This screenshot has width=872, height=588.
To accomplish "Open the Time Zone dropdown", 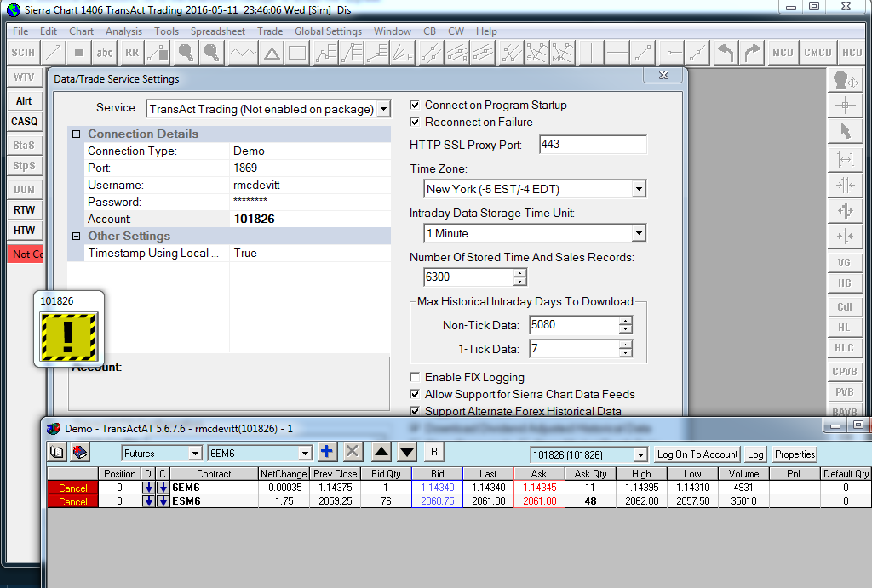I will coord(638,189).
